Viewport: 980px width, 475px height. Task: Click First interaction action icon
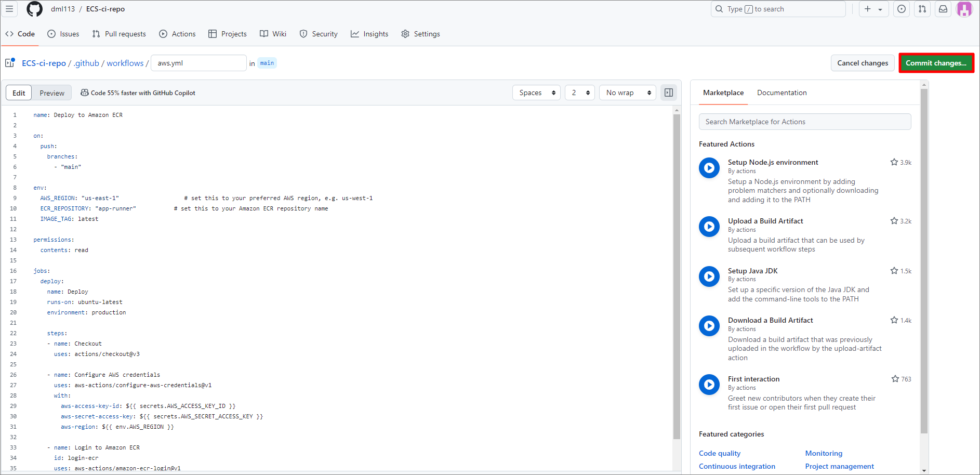[x=709, y=385]
